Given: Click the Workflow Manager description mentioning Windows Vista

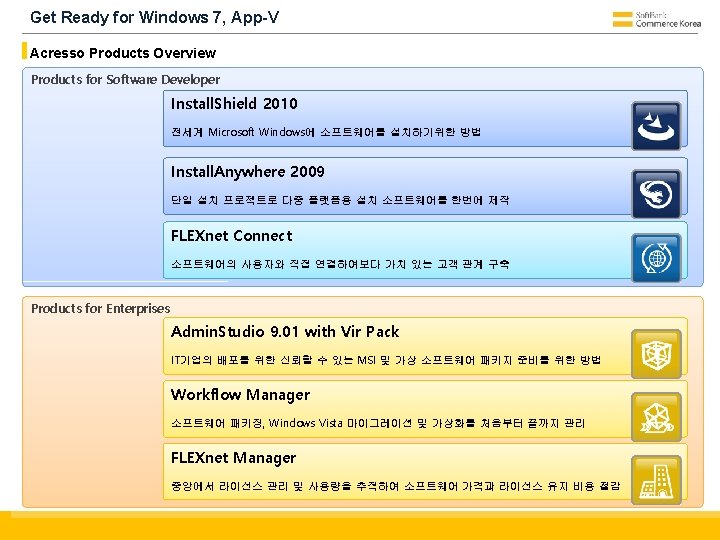Looking at the screenshot, I should [378, 423].
